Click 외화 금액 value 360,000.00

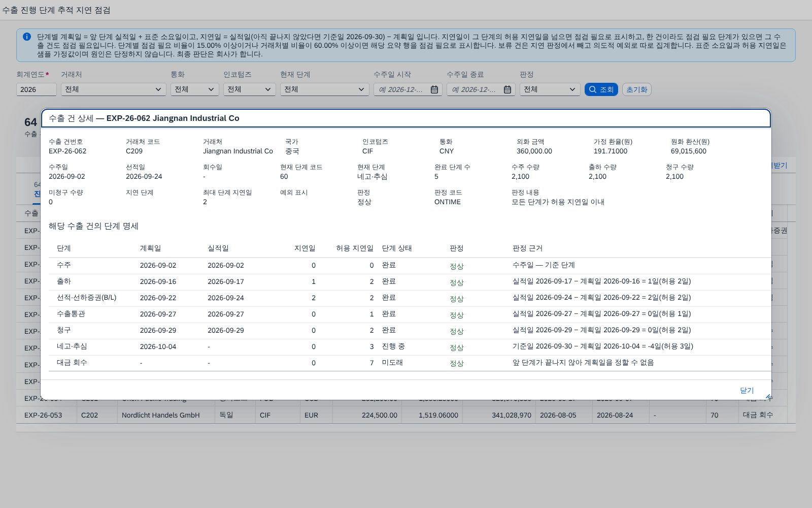(534, 151)
